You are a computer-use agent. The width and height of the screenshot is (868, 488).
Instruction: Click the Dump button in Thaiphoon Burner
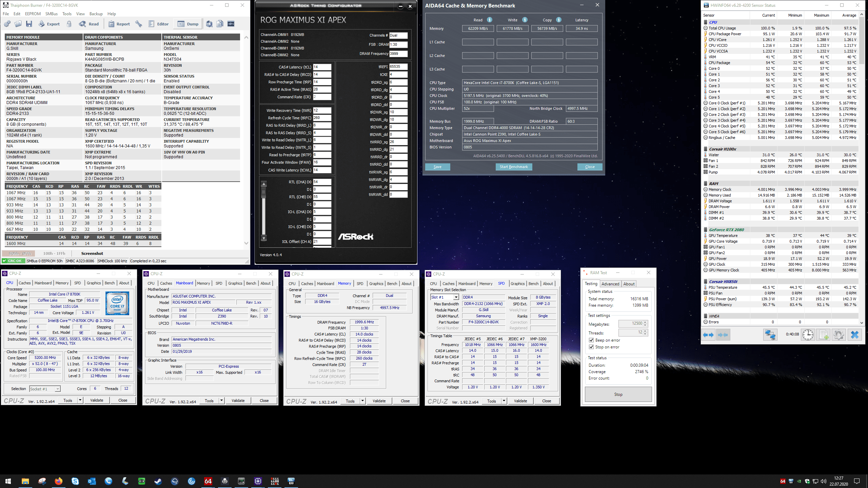pos(188,24)
